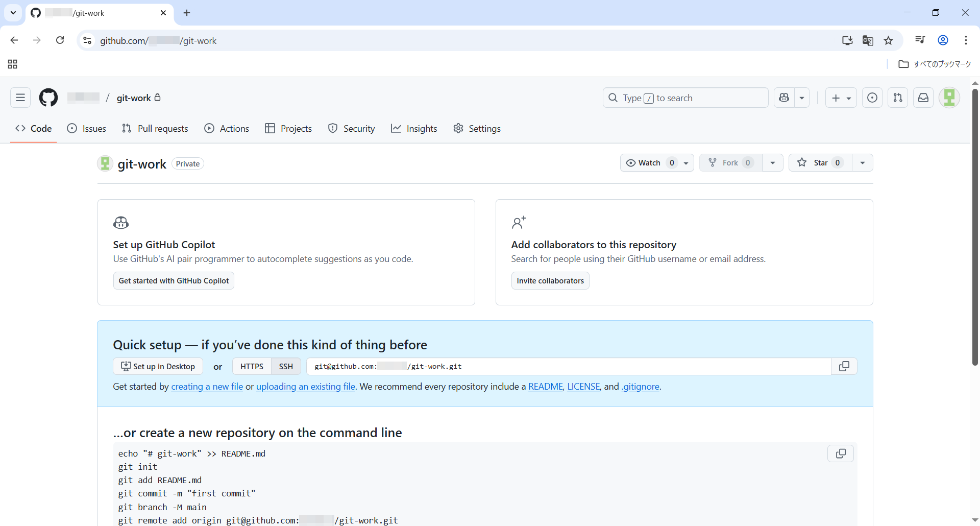The height and width of the screenshot is (526, 980).
Task: Bookmark this page with the star icon
Action: click(x=889, y=41)
